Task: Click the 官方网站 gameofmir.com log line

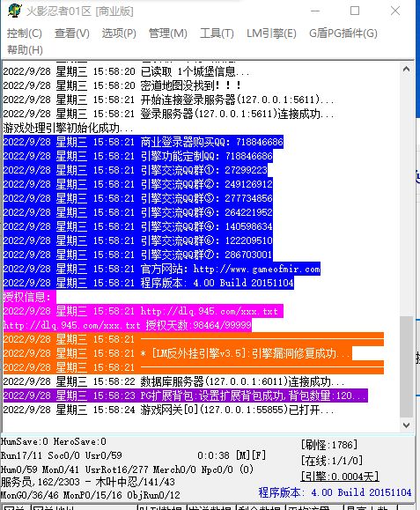Action: pos(161,269)
